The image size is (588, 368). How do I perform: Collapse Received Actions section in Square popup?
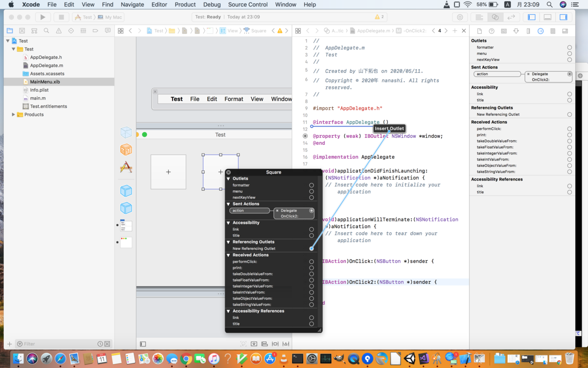(x=228, y=255)
